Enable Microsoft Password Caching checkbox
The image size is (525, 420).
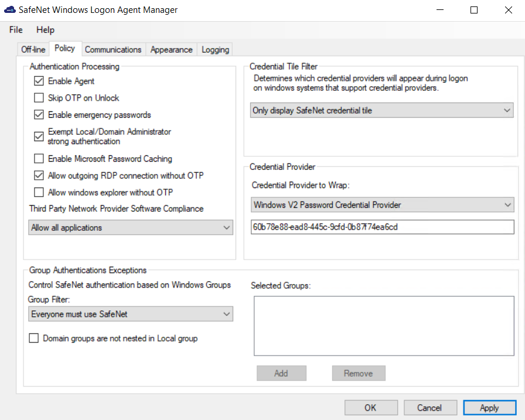[39, 159]
